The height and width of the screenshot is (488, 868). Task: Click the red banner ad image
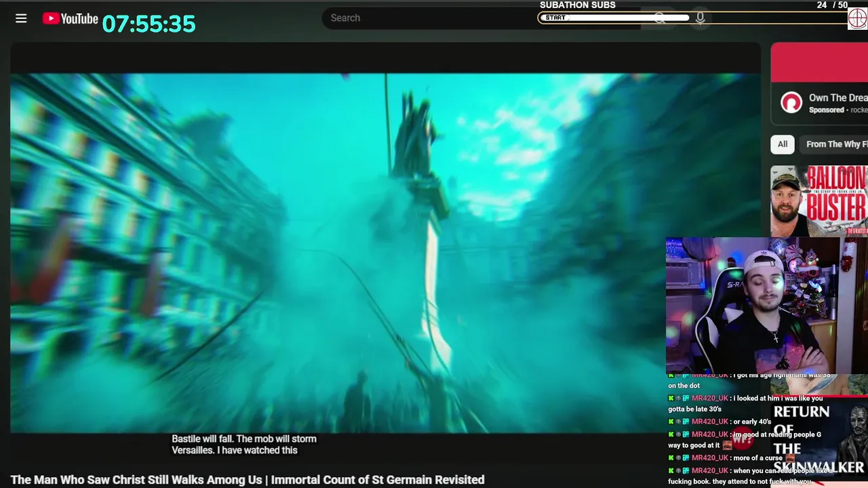point(819,62)
